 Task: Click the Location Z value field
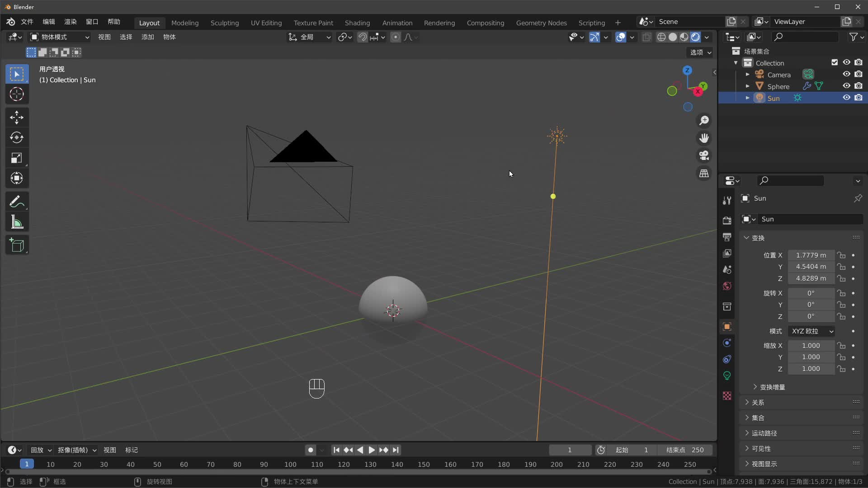pyautogui.click(x=811, y=278)
